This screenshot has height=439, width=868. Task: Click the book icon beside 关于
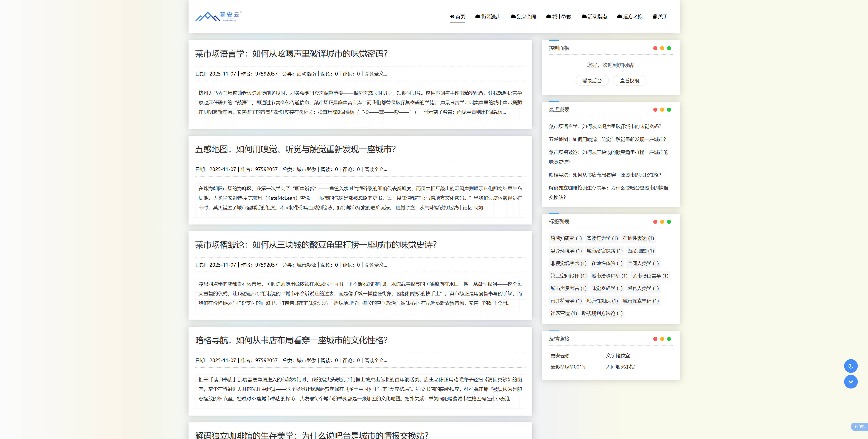click(654, 17)
